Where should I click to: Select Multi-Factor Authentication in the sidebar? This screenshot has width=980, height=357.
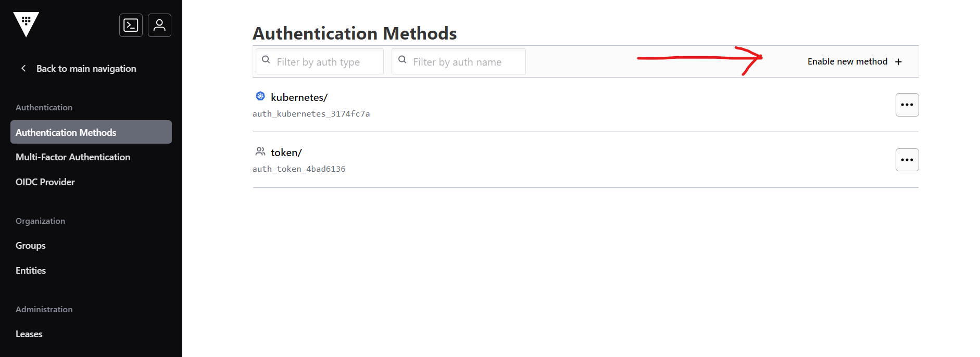73,157
